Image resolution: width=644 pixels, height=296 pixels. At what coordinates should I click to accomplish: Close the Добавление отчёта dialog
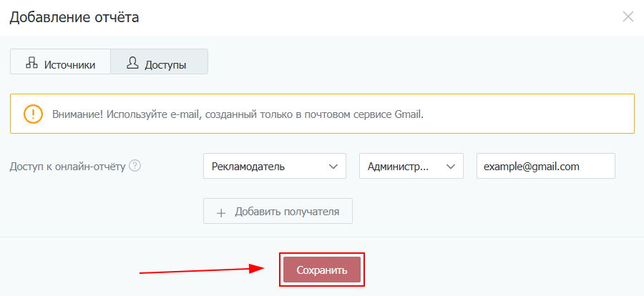[628, 16]
